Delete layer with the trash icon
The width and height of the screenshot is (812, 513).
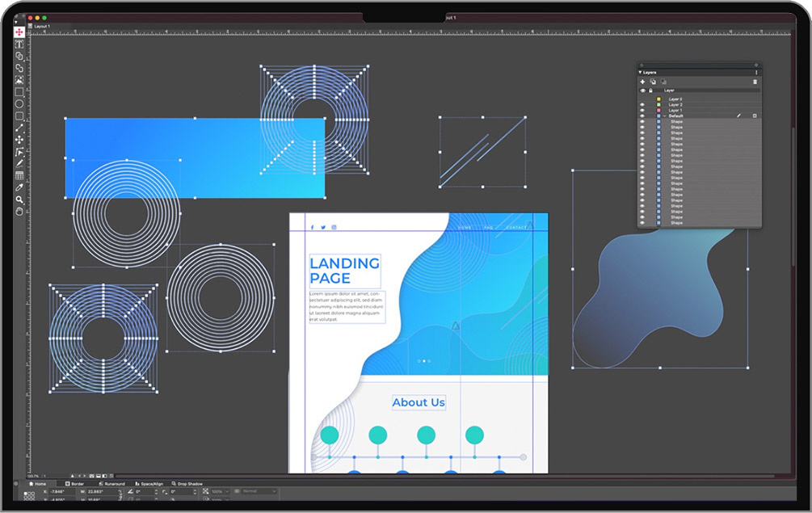point(755,82)
